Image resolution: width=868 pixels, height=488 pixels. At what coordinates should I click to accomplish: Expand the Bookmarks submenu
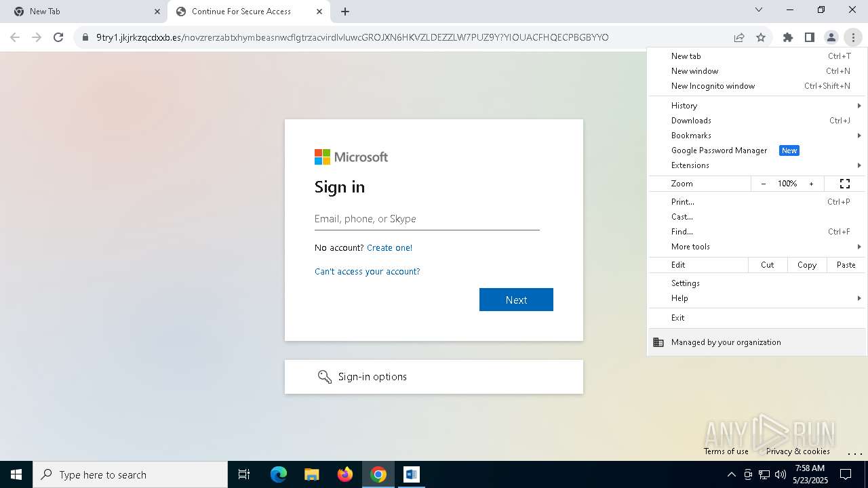[757, 136]
